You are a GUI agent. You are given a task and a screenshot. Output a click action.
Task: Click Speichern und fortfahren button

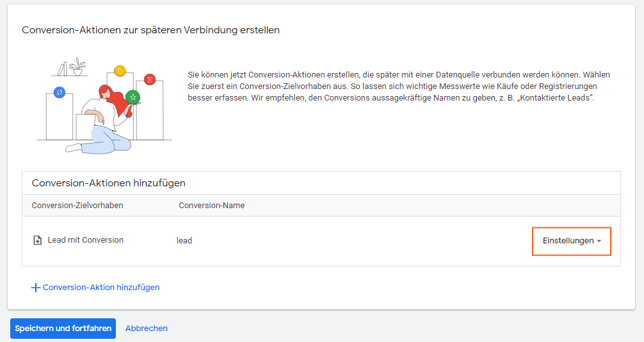click(x=63, y=329)
